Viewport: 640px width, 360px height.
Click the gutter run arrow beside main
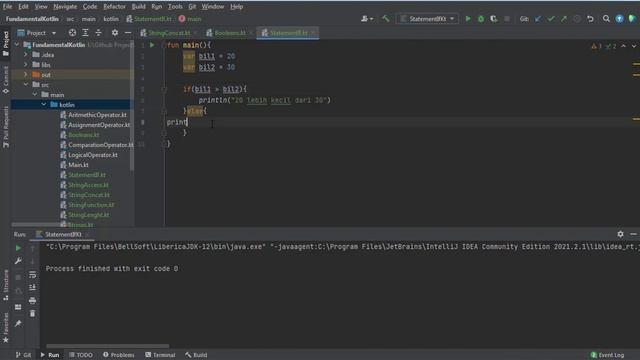click(152, 45)
